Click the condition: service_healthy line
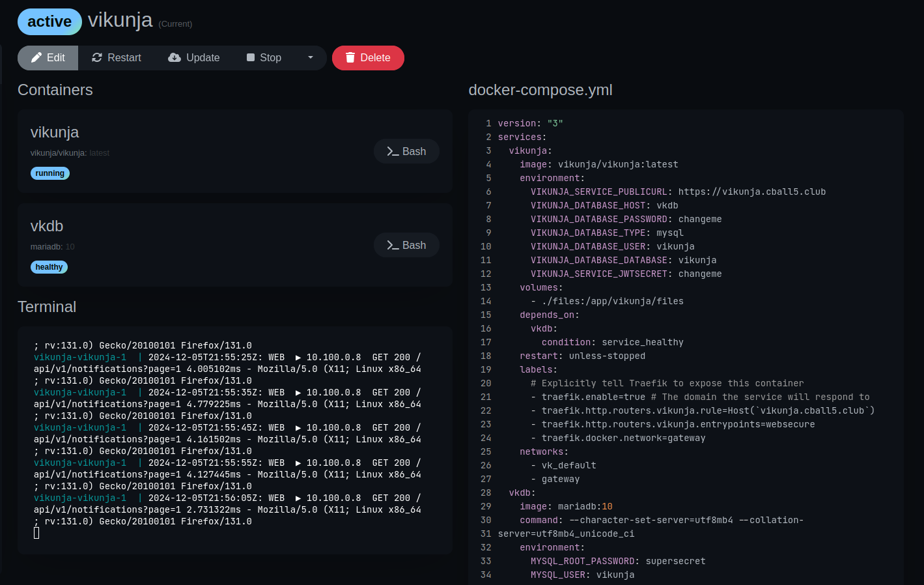 [612, 342]
